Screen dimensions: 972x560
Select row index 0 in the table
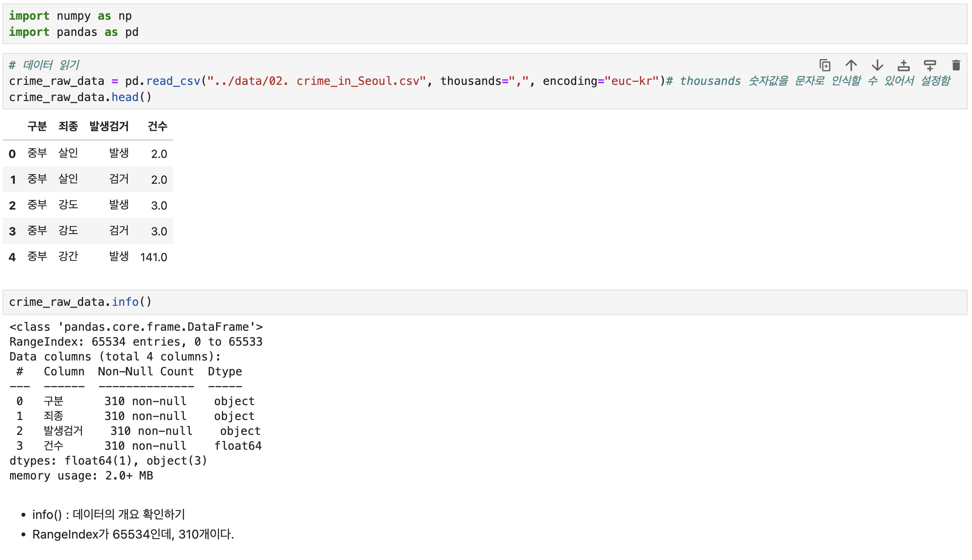12,154
